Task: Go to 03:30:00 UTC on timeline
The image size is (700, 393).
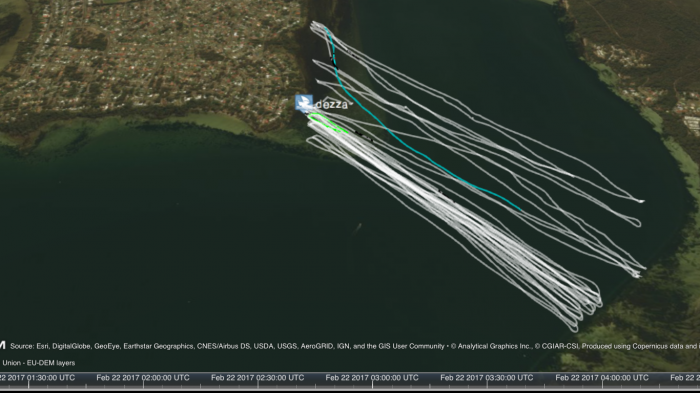Action: pyautogui.click(x=487, y=378)
